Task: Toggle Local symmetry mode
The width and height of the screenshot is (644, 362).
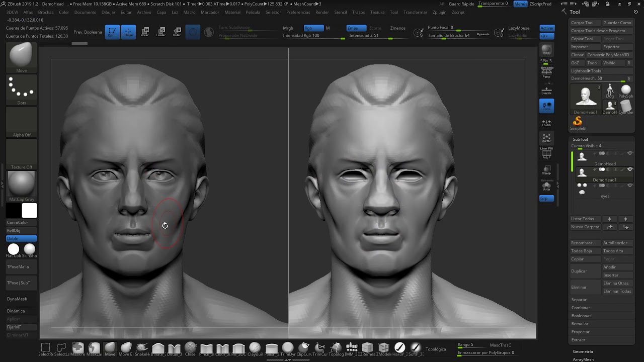Action: [x=546, y=106]
